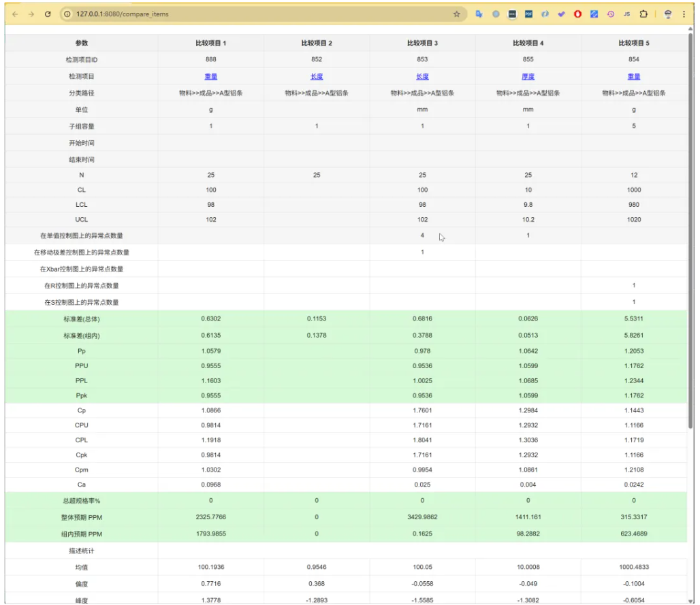This screenshot has height=605, width=700.
Task: Open the purple history clock extension
Action: click(x=610, y=14)
